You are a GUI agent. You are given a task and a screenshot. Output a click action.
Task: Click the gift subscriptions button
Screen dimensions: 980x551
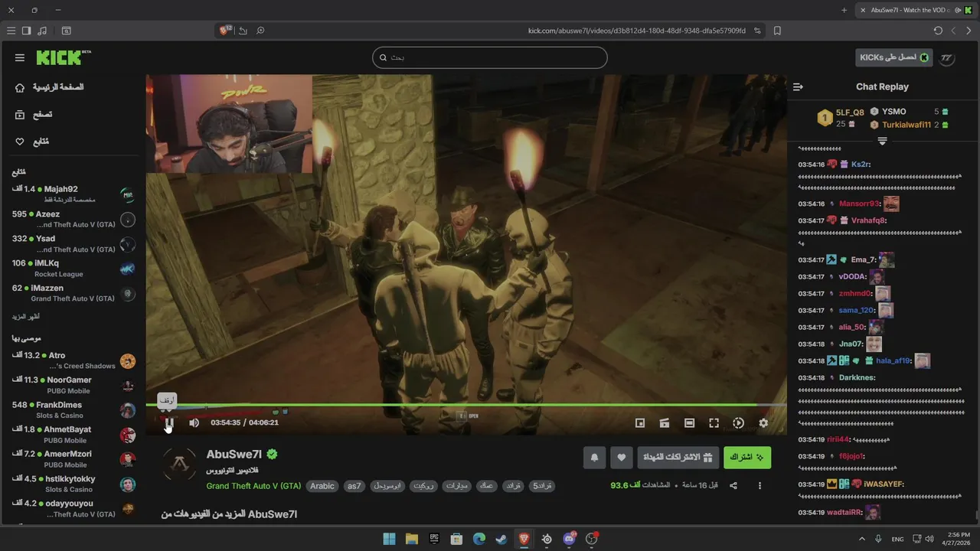click(678, 458)
